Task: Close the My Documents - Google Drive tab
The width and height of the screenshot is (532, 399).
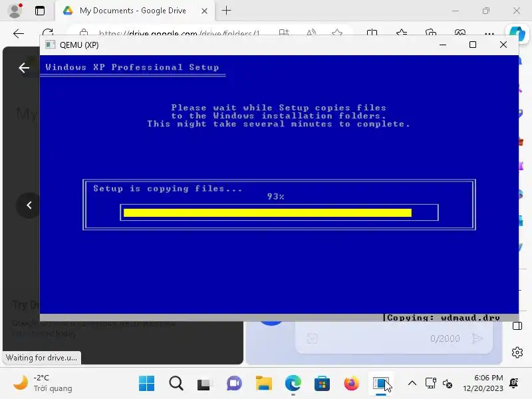Action: pyautogui.click(x=204, y=11)
